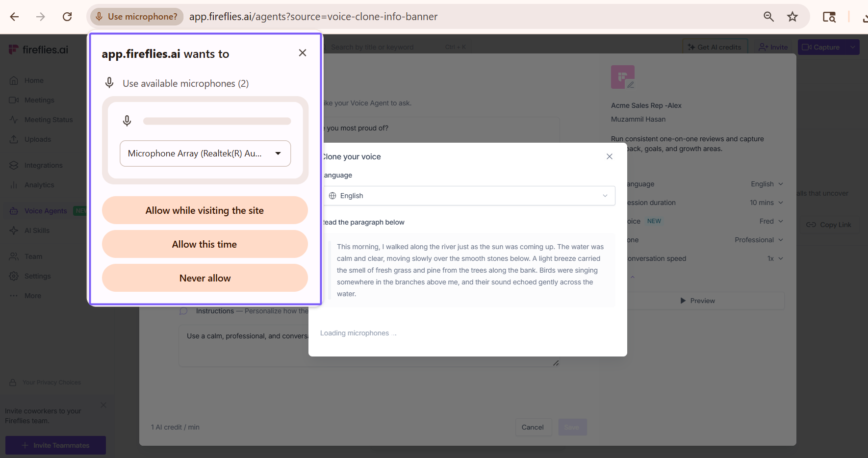
Task: Click the instructions textarea resize handle
Action: (x=556, y=363)
